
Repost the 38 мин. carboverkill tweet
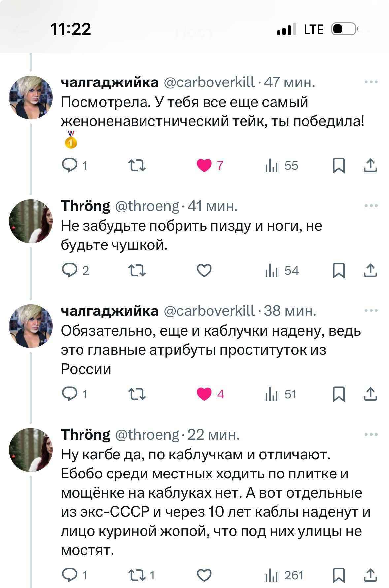137,394
